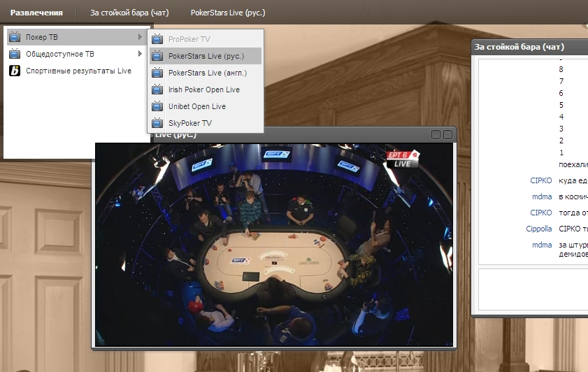The height and width of the screenshot is (372, 588).
Task: Click the 'поехали' chat message
Action: click(573, 164)
